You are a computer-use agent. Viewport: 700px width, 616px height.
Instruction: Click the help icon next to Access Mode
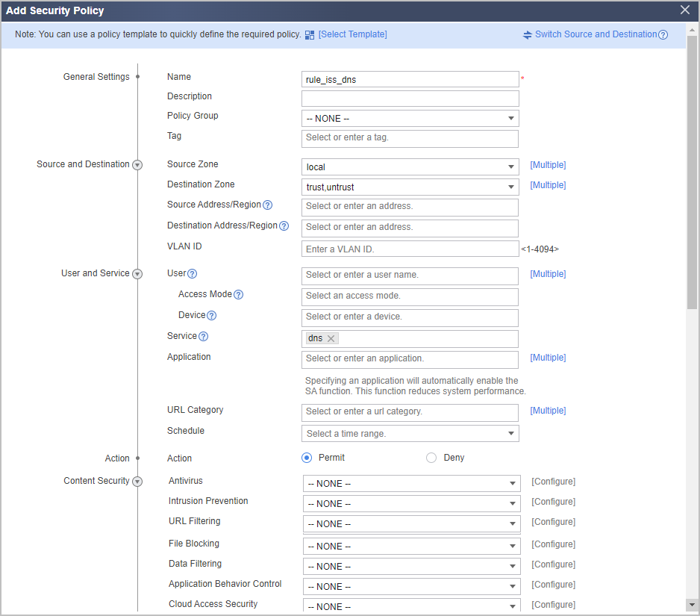click(238, 295)
